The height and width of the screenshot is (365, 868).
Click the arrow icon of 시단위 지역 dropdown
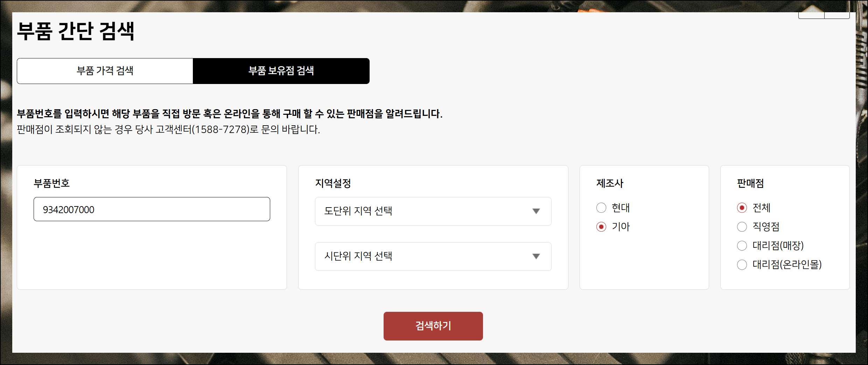point(536,257)
